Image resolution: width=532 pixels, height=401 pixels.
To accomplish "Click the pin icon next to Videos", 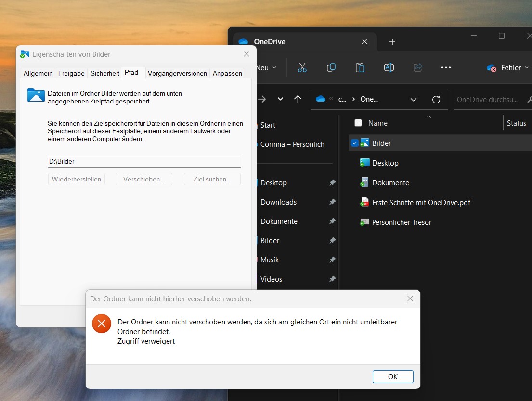I will [x=332, y=279].
